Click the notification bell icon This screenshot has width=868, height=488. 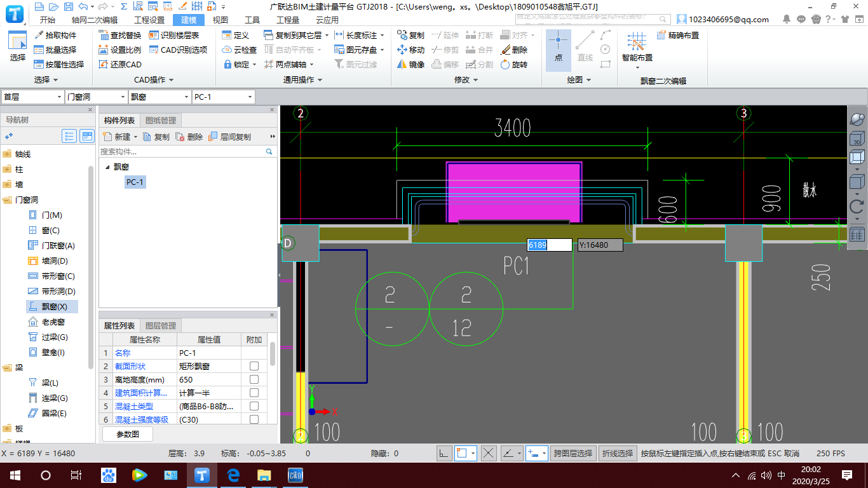coord(787,19)
